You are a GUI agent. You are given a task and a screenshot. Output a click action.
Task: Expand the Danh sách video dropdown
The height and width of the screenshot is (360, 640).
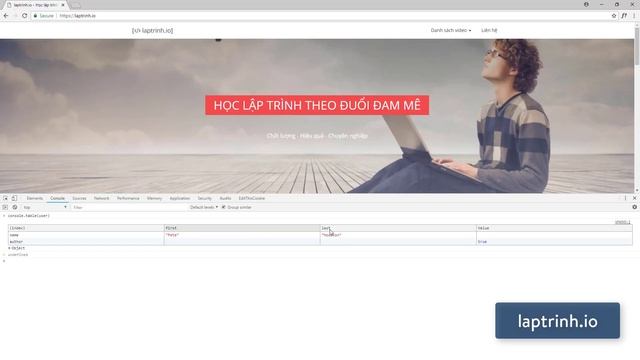[x=451, y=30]
